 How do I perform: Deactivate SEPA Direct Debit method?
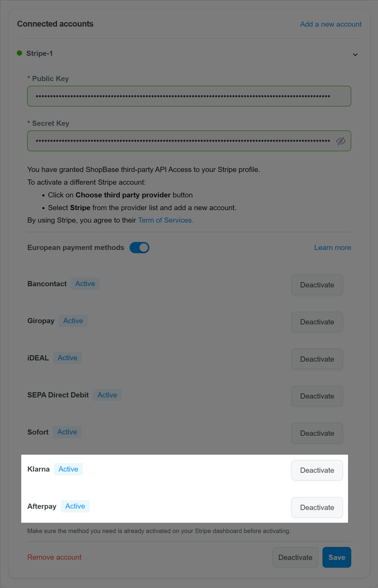coord(317,396)
